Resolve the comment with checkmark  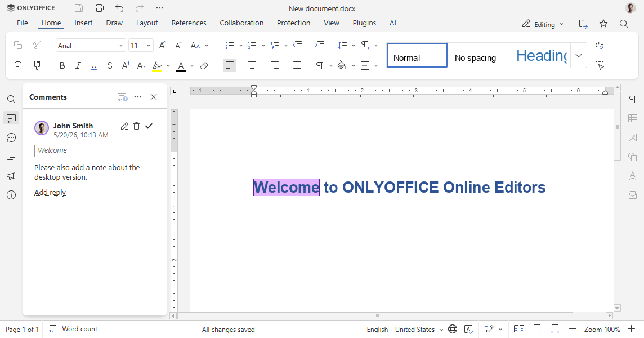[x=149, y=126]
